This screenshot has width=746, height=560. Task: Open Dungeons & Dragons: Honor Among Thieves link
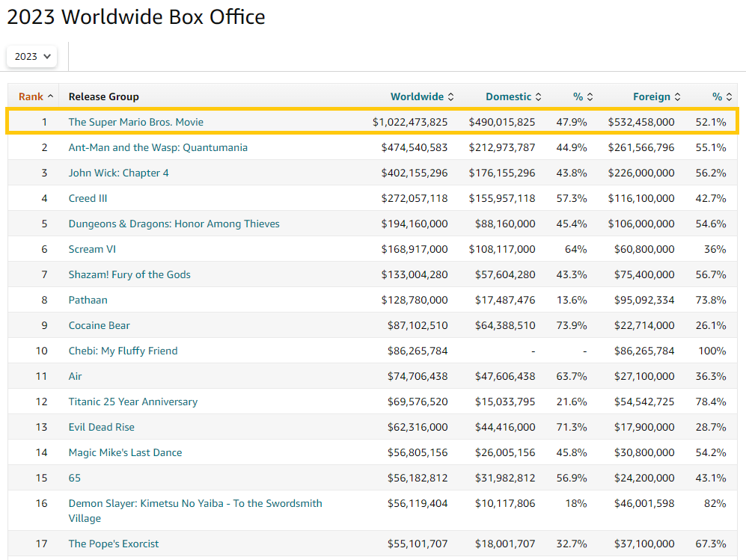[x=174, y=224]
